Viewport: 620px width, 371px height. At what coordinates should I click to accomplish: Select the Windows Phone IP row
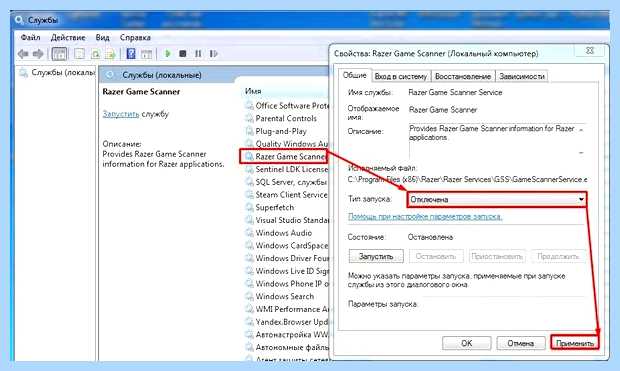286,284
